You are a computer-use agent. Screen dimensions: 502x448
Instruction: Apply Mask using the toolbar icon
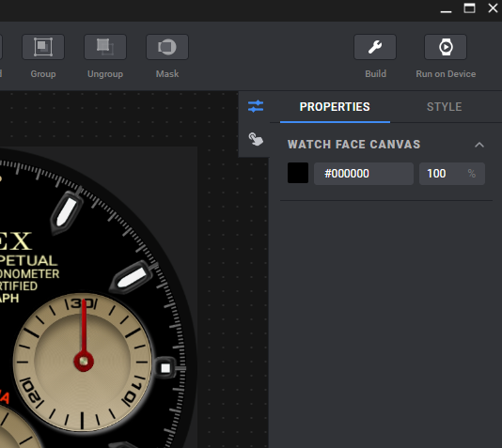(x=167, y=47)
